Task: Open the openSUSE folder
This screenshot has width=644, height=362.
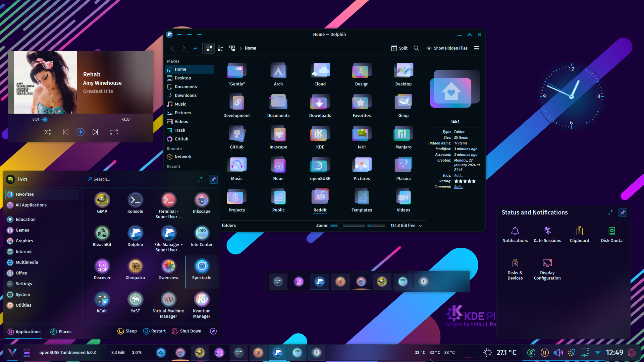Action: [x=320, y=169]
